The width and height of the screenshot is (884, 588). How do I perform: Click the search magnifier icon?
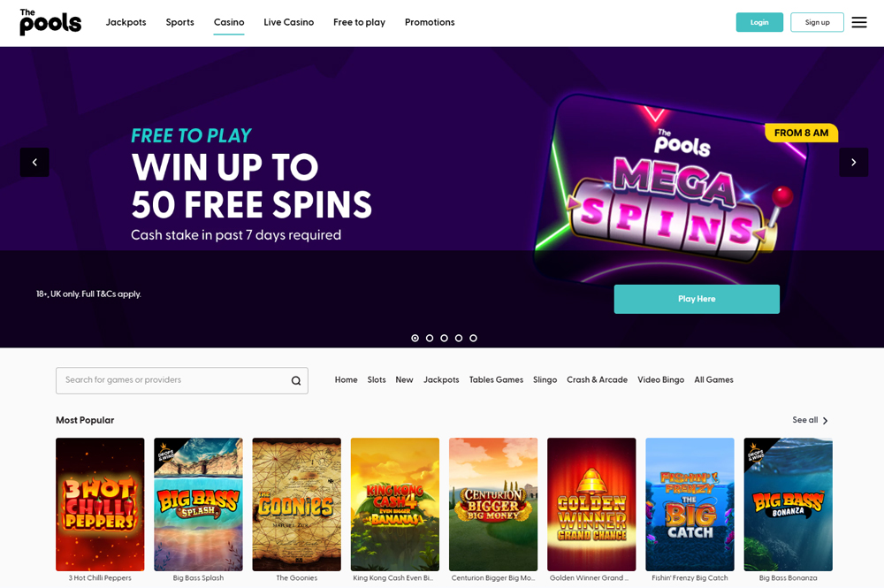[295, 380]
